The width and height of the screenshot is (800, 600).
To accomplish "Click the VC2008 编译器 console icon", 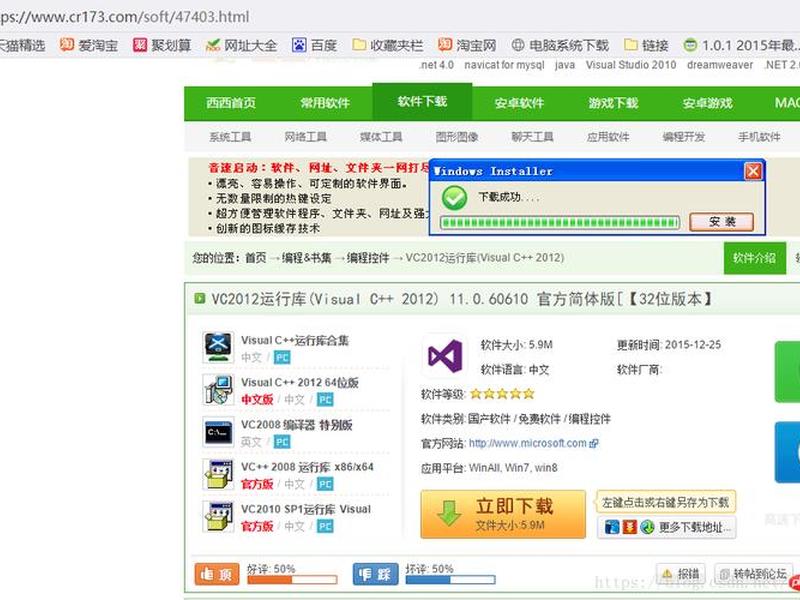I will tap(218, 432).
